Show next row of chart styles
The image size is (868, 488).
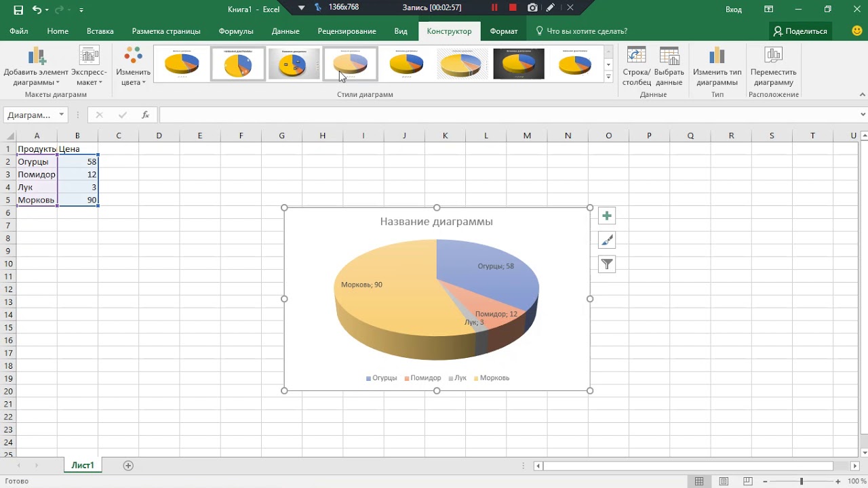pyautogui.click(x=608, y=64)
